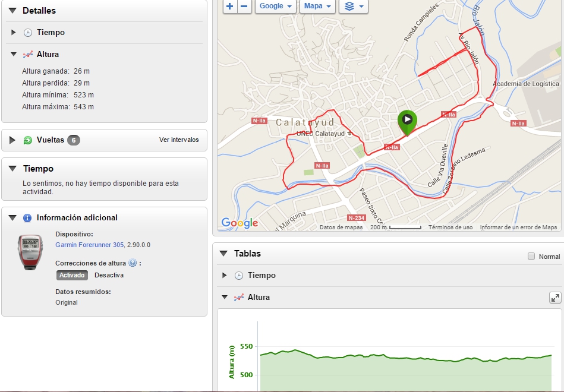Expand the Tiempo row under Tablas

(224, 276)
